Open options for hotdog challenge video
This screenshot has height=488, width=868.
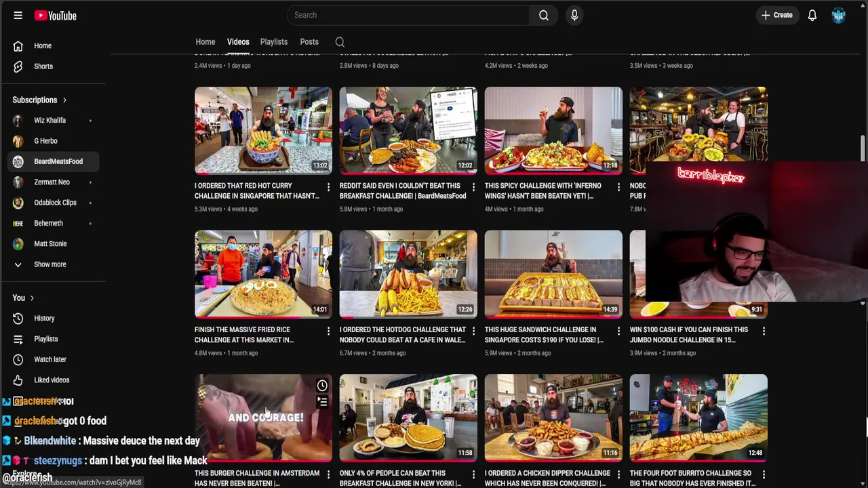pos(473,331)
